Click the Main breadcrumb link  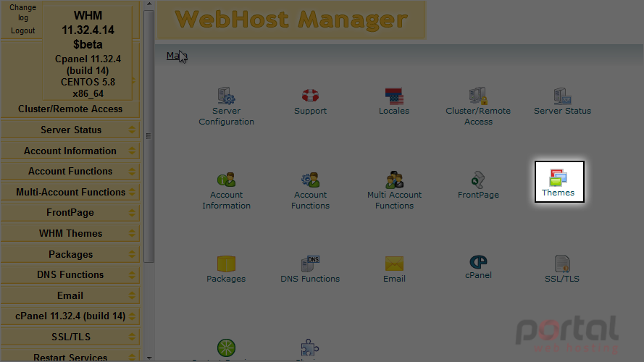pyautogui.click(x=176, y=56)
